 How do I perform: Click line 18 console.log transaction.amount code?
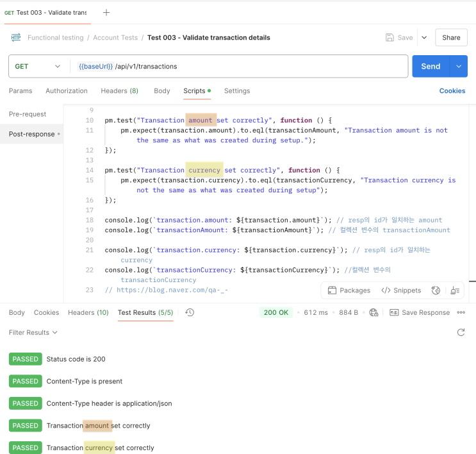[218, 220]
